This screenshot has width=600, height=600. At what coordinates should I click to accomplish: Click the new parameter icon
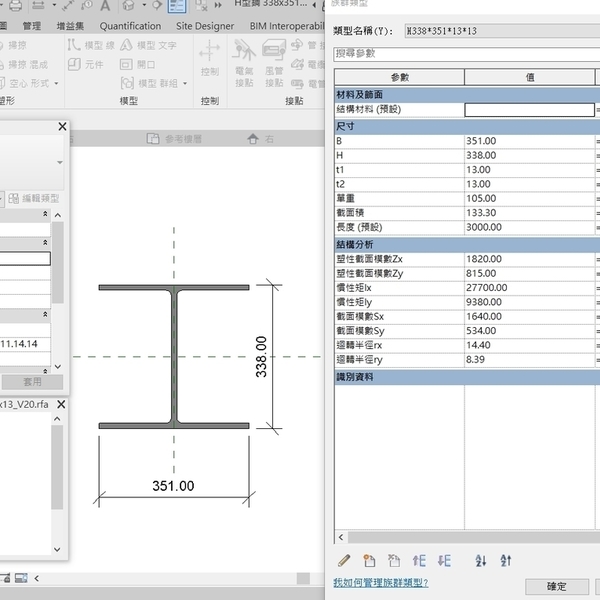(x=369, y=561)
